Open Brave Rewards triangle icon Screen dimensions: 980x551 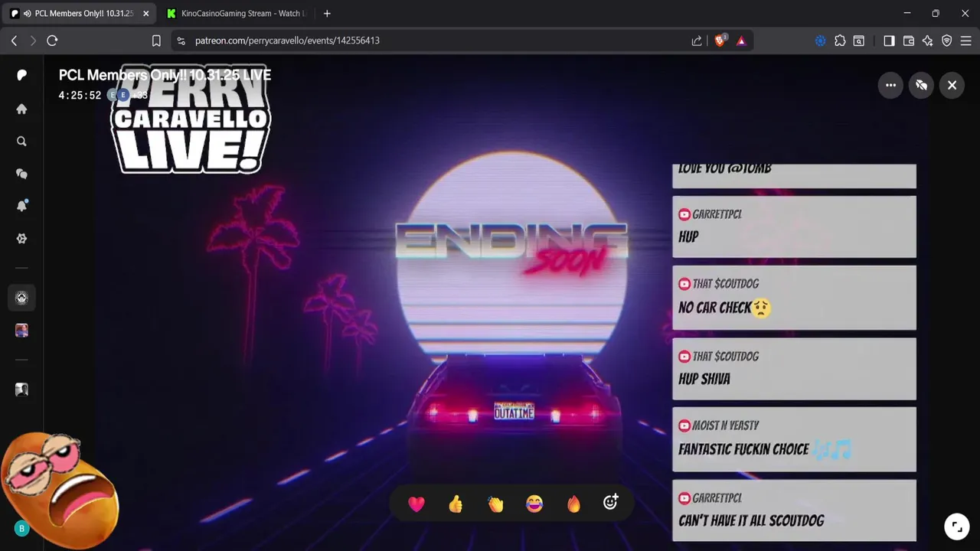[x=741, y=41]
